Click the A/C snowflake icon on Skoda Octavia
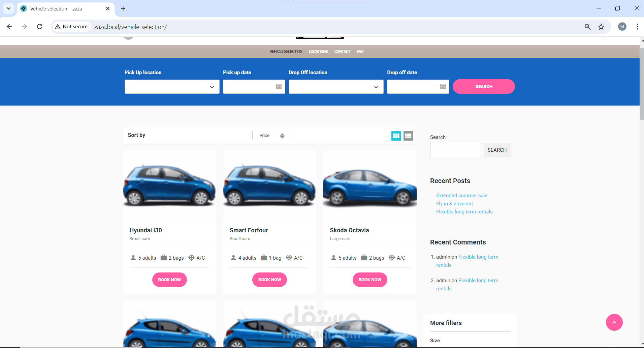This screenshot has width=644, height=348. 392,258
